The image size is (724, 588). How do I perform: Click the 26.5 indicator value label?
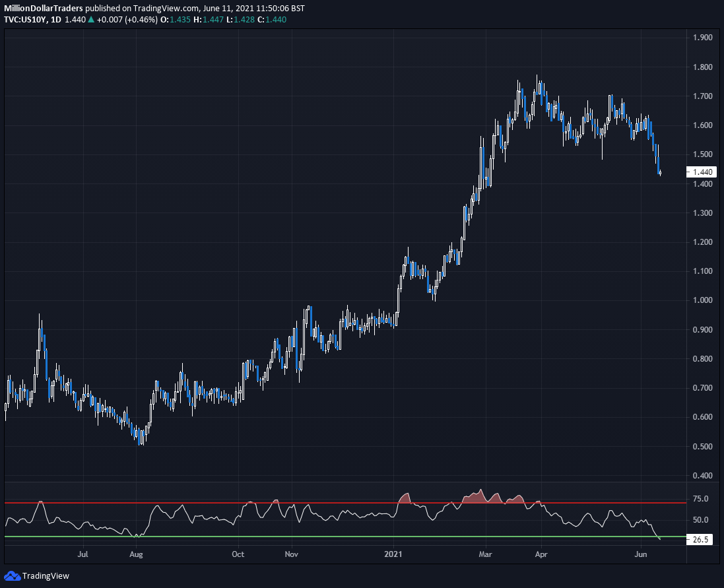tap(700, 539)
